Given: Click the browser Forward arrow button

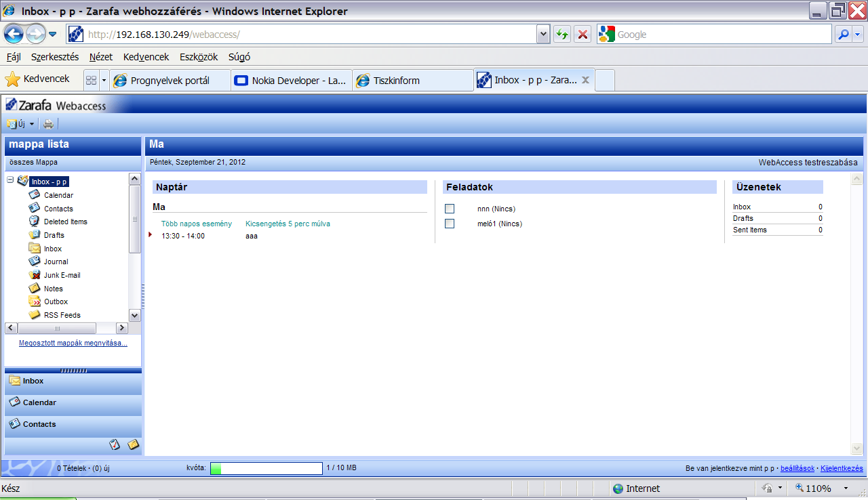Looking at the screenshot, I should pos(35,34).
